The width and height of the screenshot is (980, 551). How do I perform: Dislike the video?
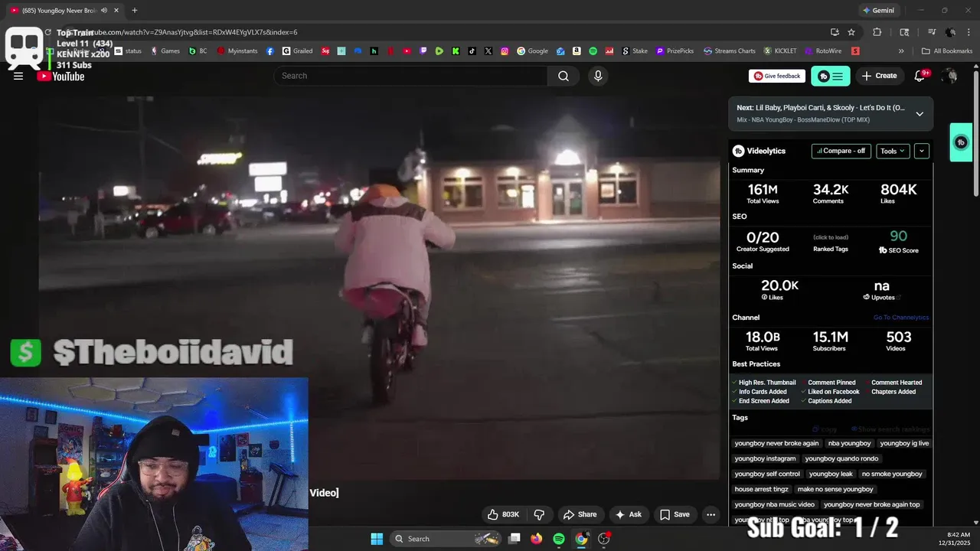click(x=539, y=514)
